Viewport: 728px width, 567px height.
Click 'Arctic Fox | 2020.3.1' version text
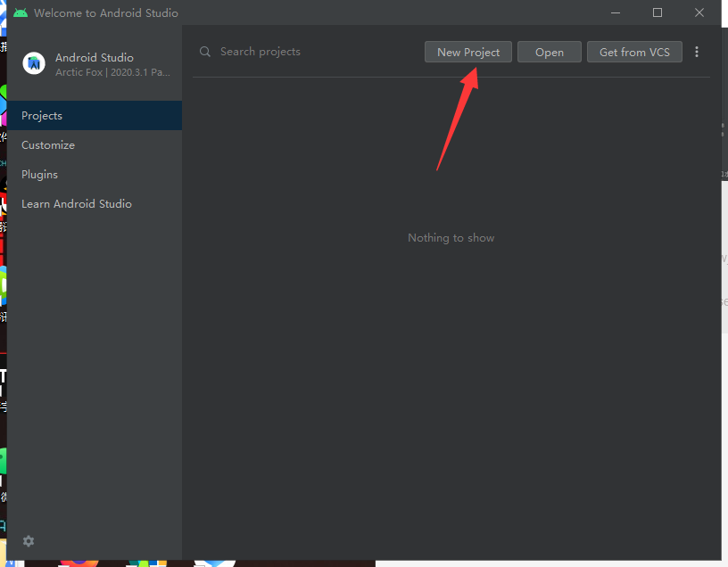tap(112, 72)
